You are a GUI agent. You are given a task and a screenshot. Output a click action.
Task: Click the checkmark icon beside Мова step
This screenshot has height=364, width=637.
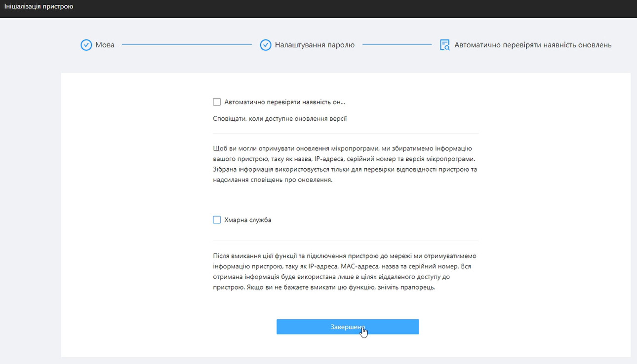coord(86,45)
